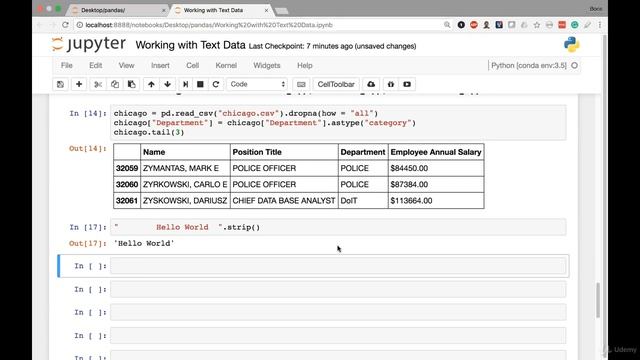640x360 pixels.
Task: Cut selected cell with the scissors icon
Action: pyautogui.click(x=98, y=84)
